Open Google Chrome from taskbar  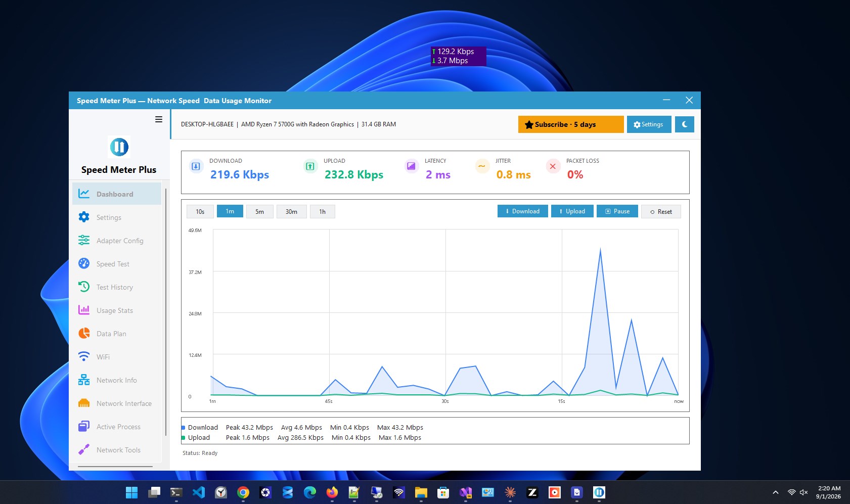(x=243, y=492)
